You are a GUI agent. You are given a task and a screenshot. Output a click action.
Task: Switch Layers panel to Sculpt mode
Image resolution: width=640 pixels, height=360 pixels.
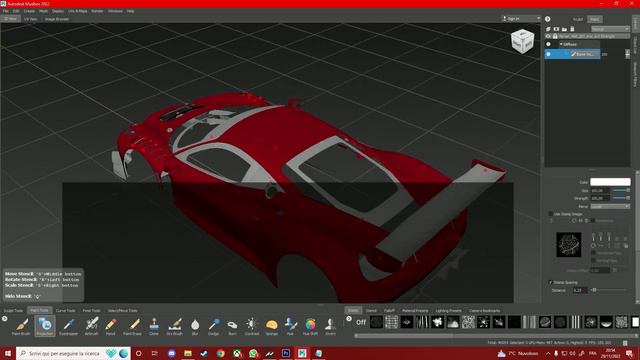578,19
